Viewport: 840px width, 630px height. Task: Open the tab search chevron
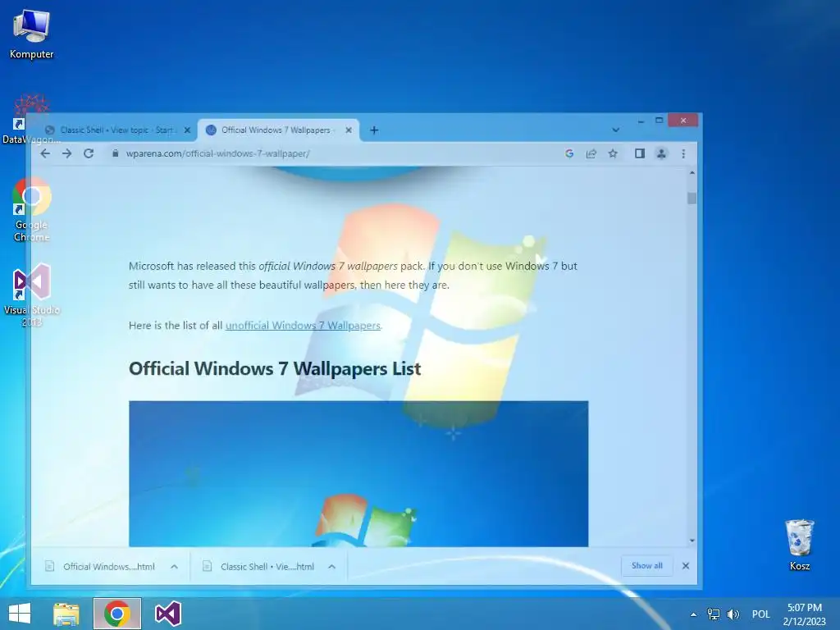click(x=616, y=130)
